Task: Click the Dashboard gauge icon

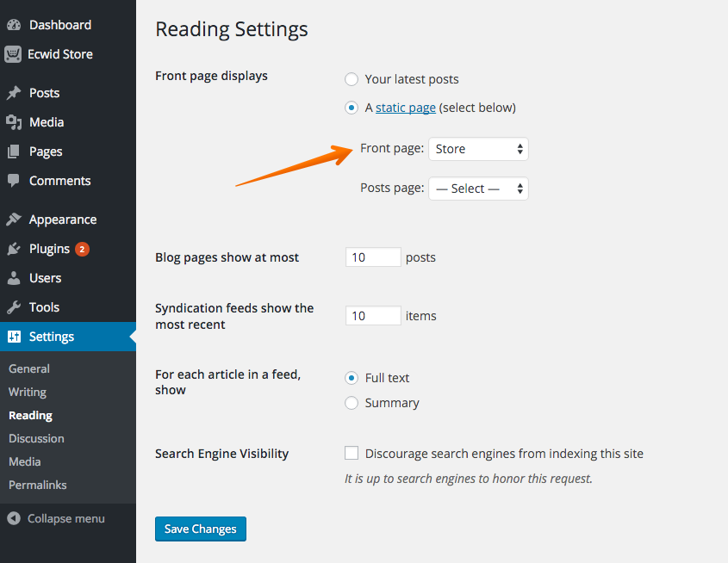Action: point(13,25)
